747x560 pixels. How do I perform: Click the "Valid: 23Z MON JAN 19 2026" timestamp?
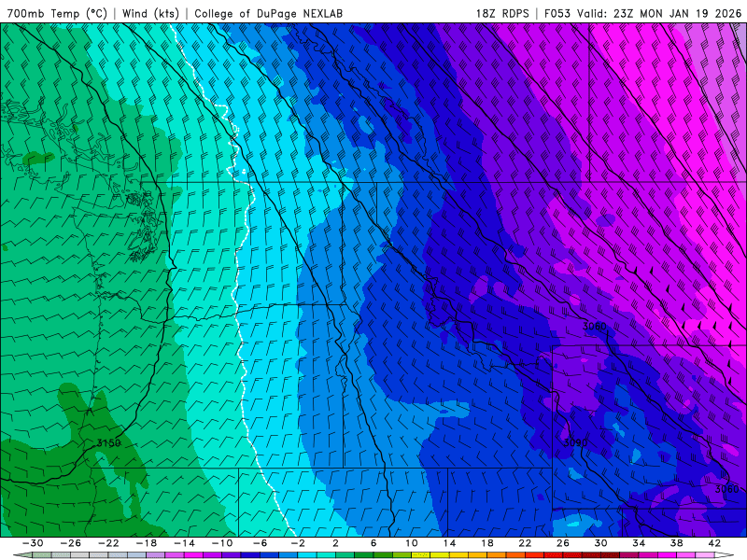(x=659, y=13)
